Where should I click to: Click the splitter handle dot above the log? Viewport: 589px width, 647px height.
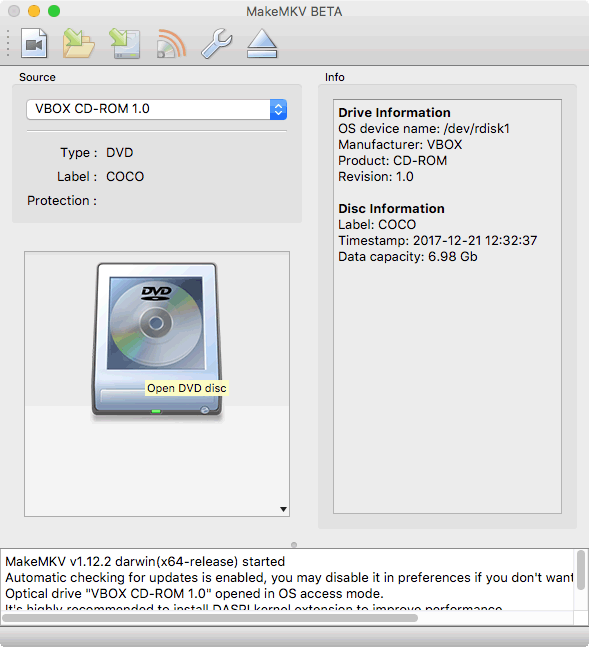point(294,545)
